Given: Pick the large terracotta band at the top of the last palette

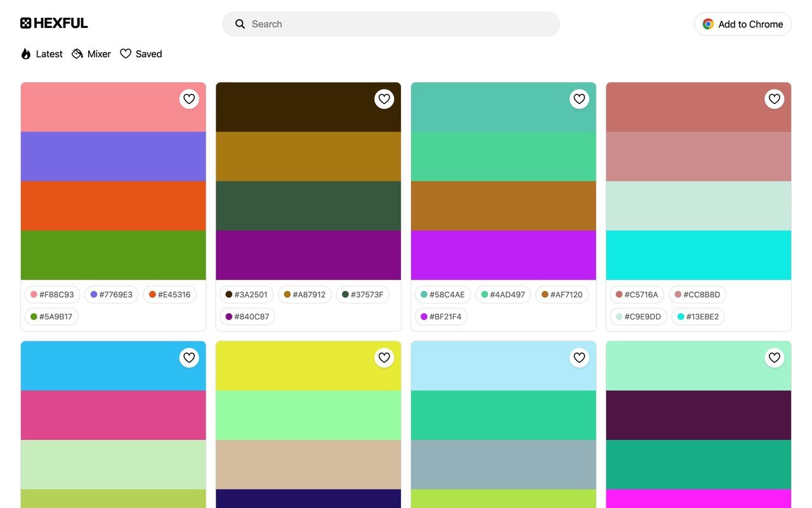Looking at the screenshot, I should point(698,107).
